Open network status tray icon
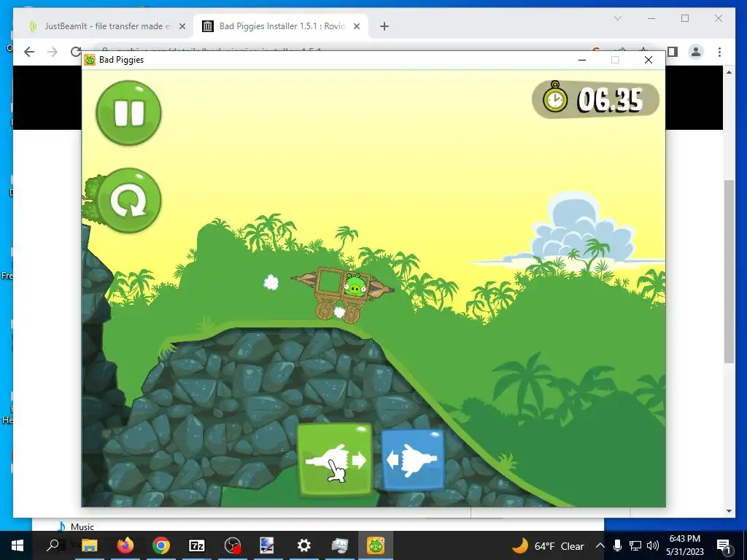 635,545
